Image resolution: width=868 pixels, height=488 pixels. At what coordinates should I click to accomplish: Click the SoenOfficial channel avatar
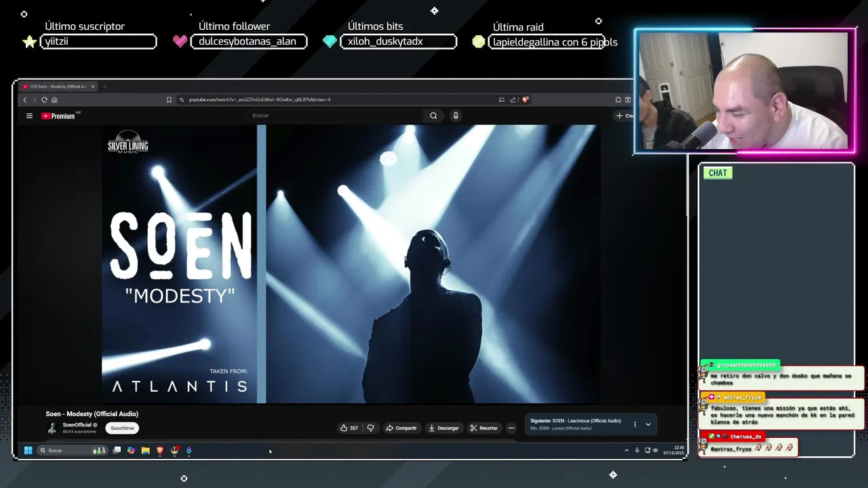(x=52, y=428)
